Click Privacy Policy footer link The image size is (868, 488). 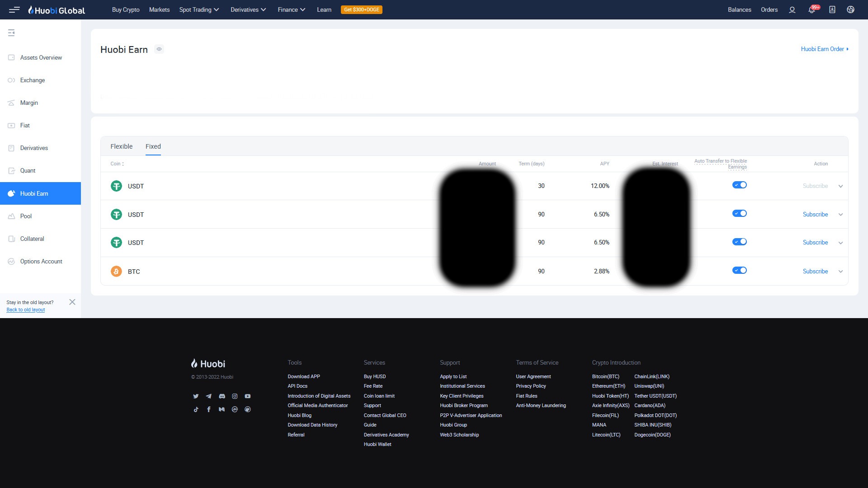point(531,386)
